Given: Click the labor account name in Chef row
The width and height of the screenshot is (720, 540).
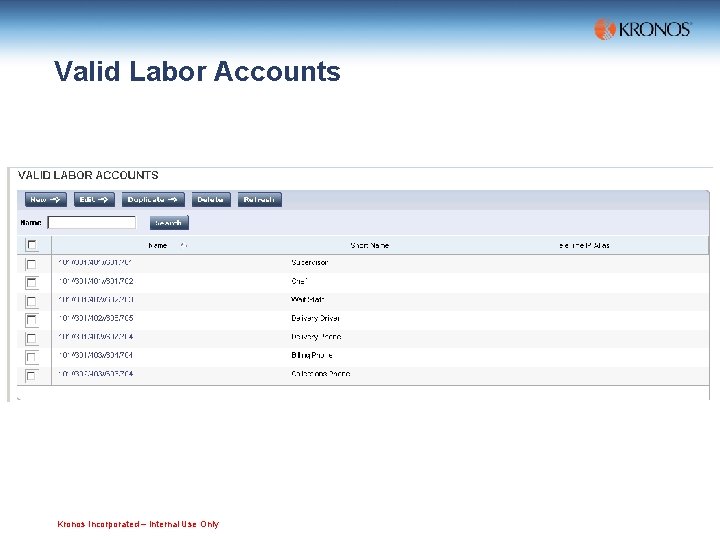Looking at the screenshot, I should coord(96,281).
